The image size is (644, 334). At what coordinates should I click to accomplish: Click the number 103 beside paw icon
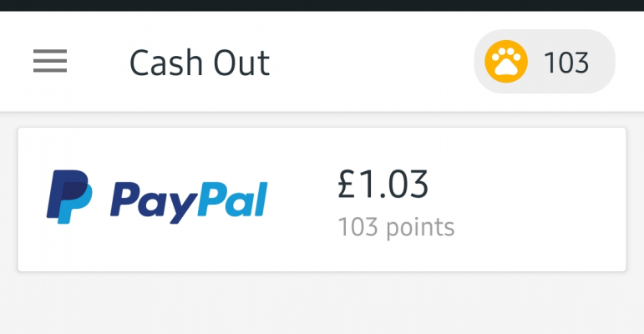[566, 63]
